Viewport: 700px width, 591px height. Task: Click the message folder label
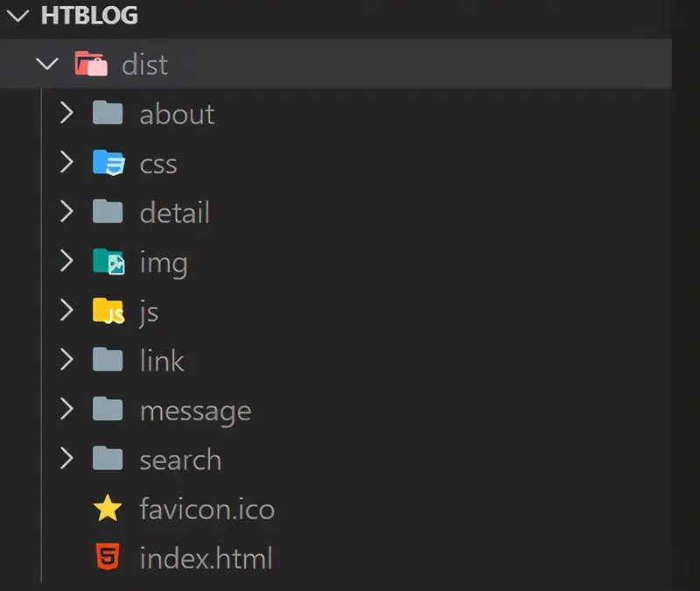click(195, 411)
